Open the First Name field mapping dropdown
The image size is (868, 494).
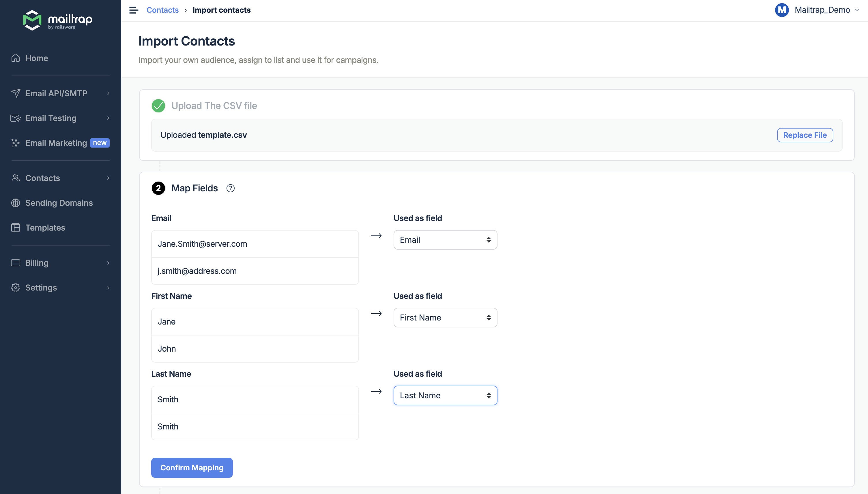point(445,317)
